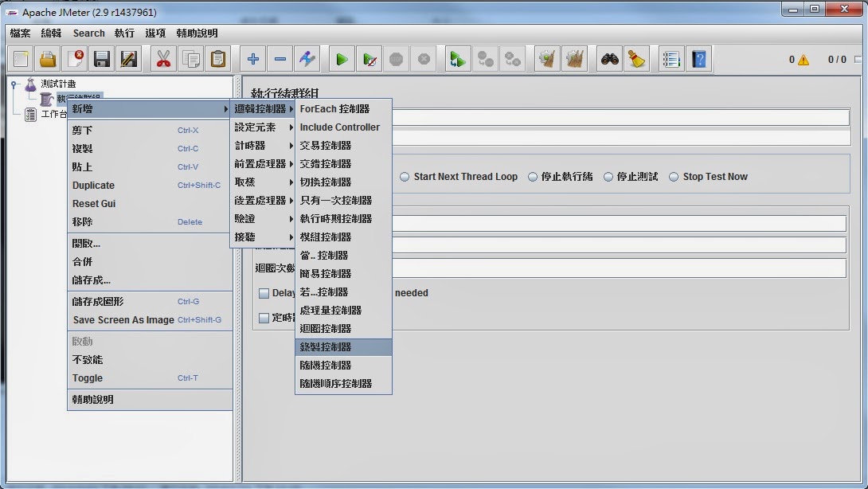Select Reset Gui in context menu
The width and height of the screenshot is (868, 489).
149,204
